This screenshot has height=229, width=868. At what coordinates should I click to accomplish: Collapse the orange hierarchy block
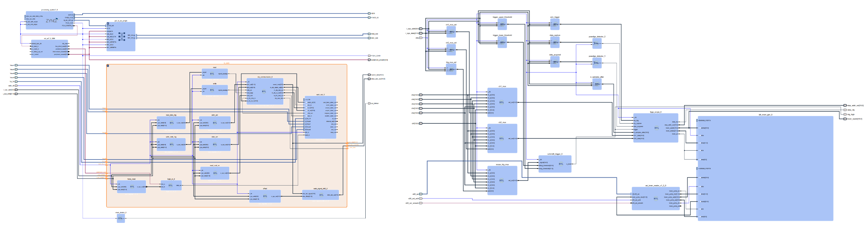[108, 66]
